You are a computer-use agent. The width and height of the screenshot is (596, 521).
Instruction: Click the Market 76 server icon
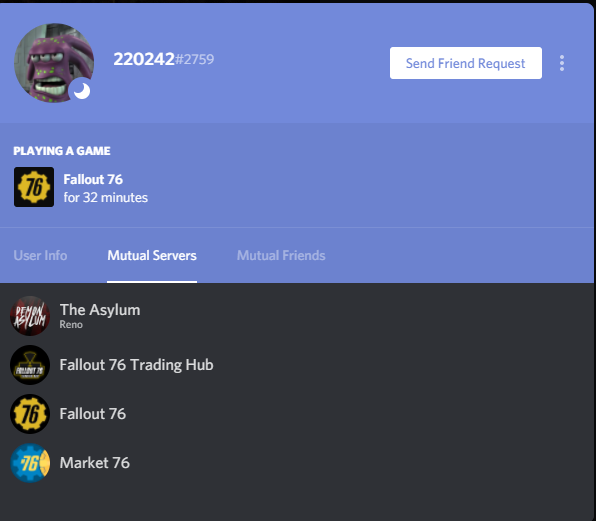30,463
